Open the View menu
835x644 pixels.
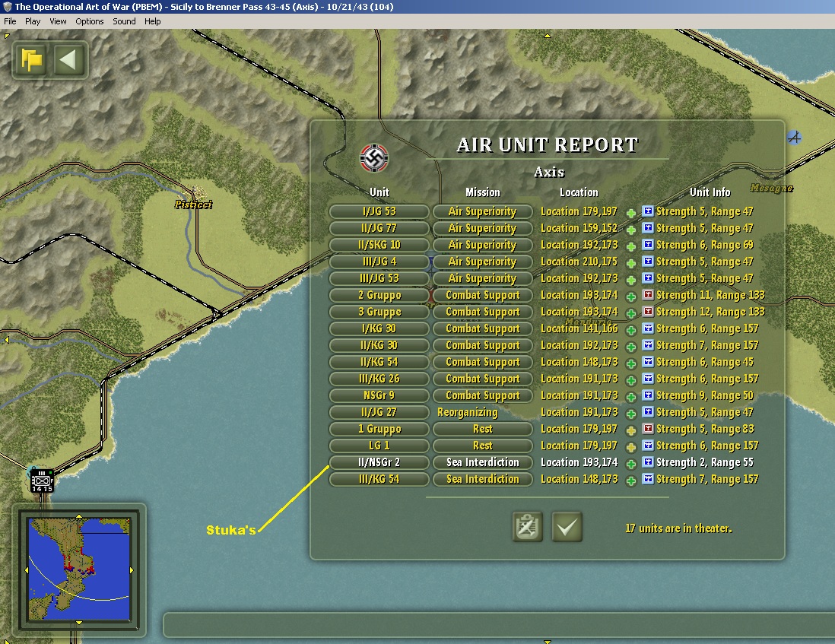click(58, 21)
